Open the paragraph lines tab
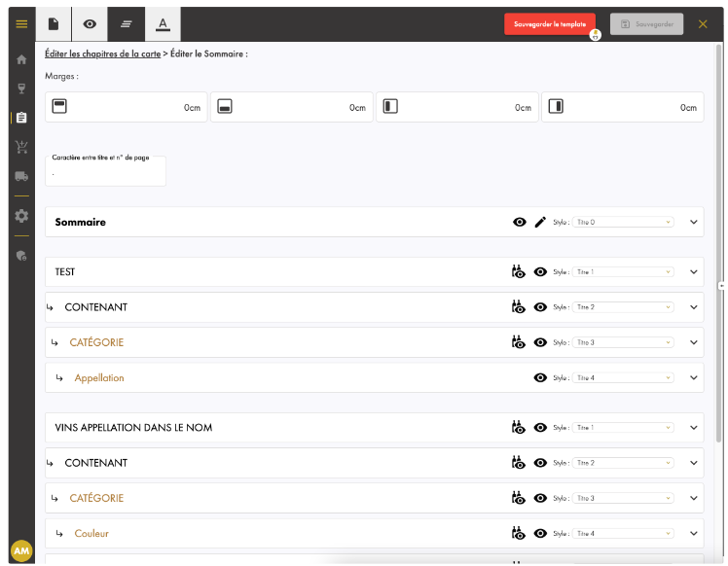 (x=127, y=23)
